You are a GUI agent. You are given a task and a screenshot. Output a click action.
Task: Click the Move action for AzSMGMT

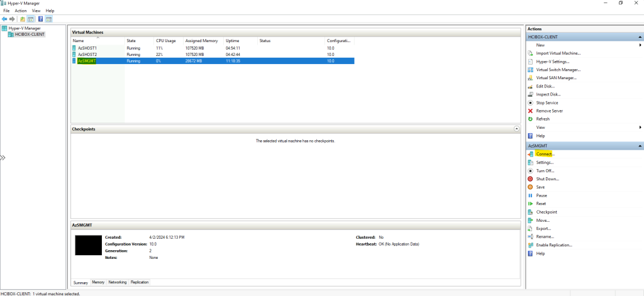[543, 221]
